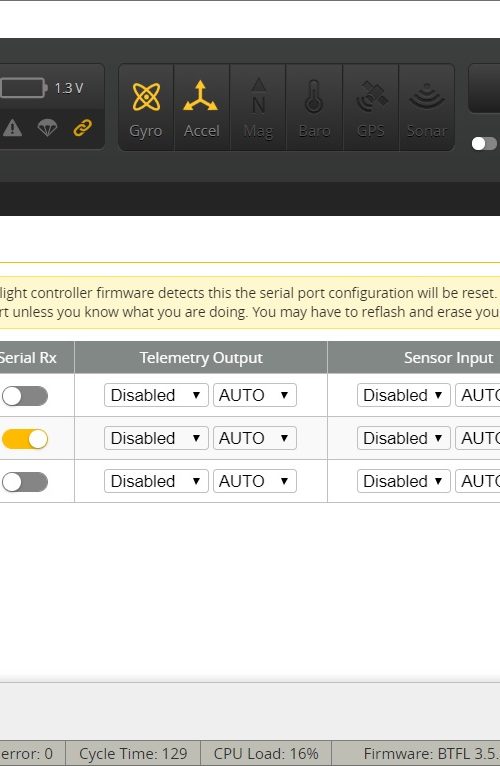Open second row Telemetry Output AUTO dropdown
Viewport: 500px width, 766px height.
point(255,438)
